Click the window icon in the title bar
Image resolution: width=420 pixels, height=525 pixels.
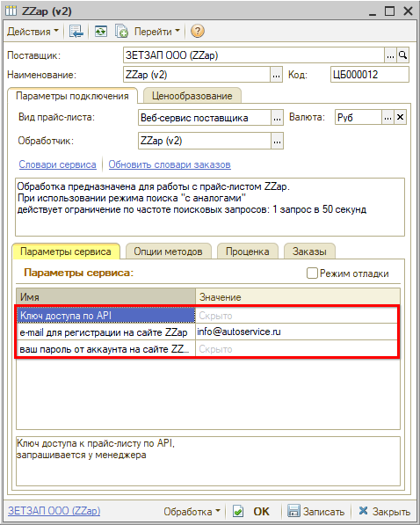(11, 11)
